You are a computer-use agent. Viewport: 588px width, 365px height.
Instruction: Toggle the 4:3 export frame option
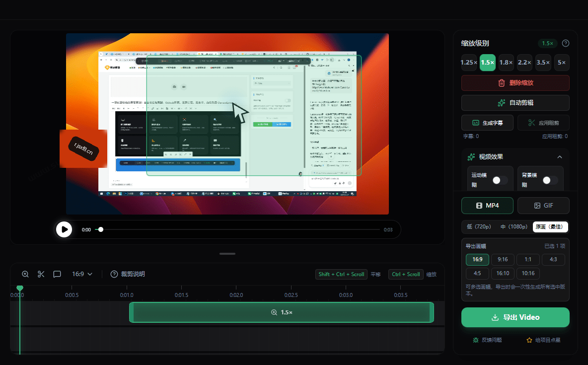click(x=553, y=260)
